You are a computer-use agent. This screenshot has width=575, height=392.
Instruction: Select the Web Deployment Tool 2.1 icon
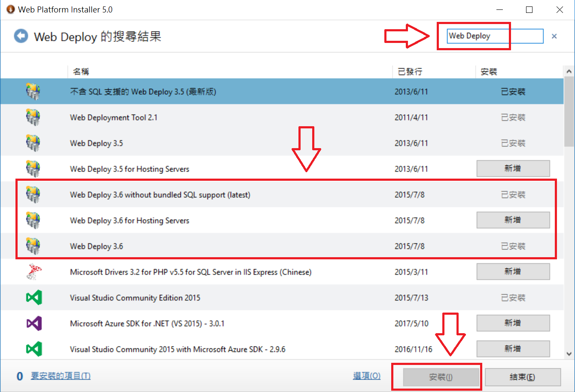pos(33,117)
